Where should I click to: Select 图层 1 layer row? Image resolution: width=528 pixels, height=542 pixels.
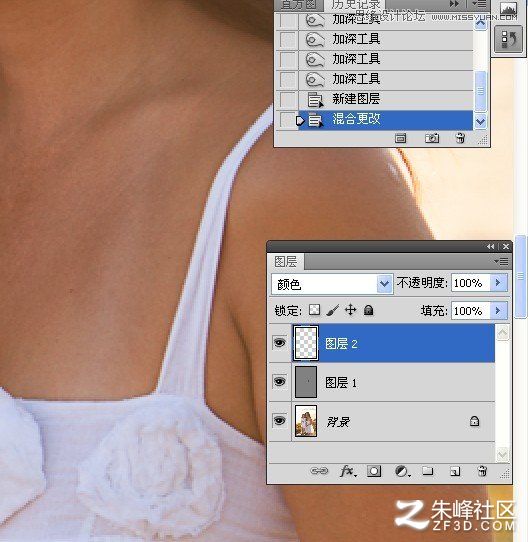[x=382, y=382]
